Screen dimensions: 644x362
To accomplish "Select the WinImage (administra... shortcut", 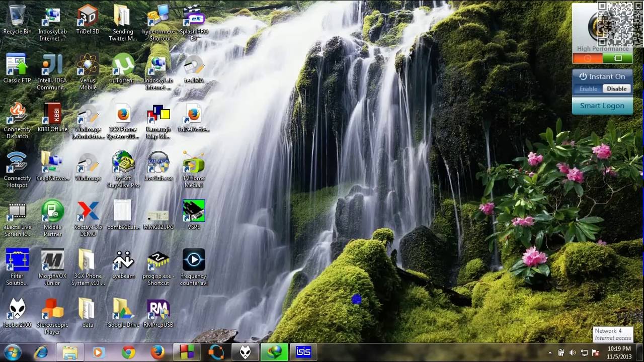I will coord(88,121).
